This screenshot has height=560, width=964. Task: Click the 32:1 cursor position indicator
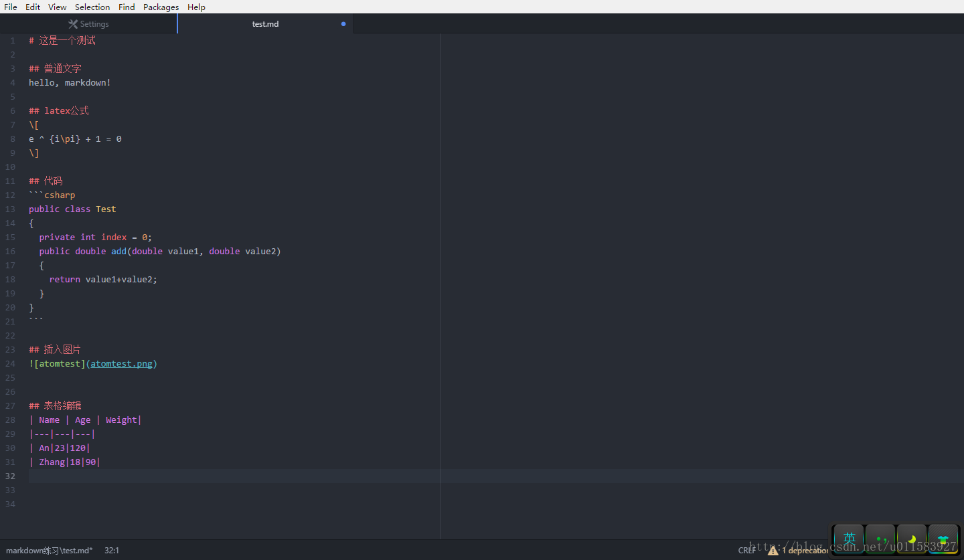coord(112,551)
